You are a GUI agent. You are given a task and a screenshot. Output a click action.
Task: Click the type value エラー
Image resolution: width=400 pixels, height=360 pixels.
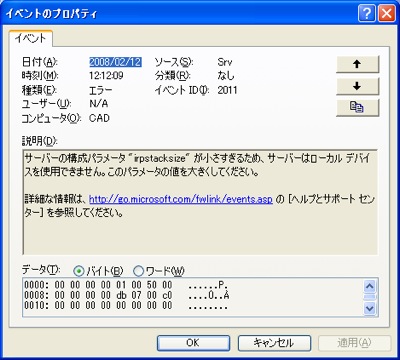tap(101, 90)
